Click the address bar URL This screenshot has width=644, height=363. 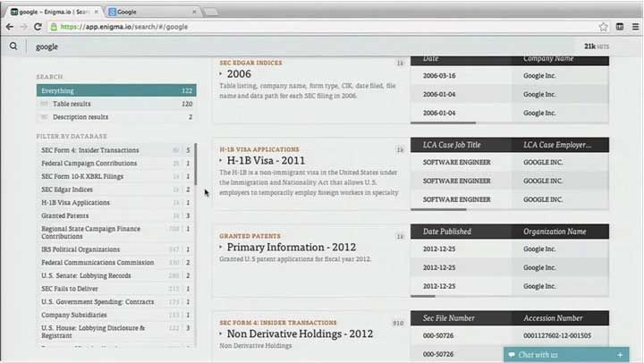pyautogui.click(x=124, y=27)
